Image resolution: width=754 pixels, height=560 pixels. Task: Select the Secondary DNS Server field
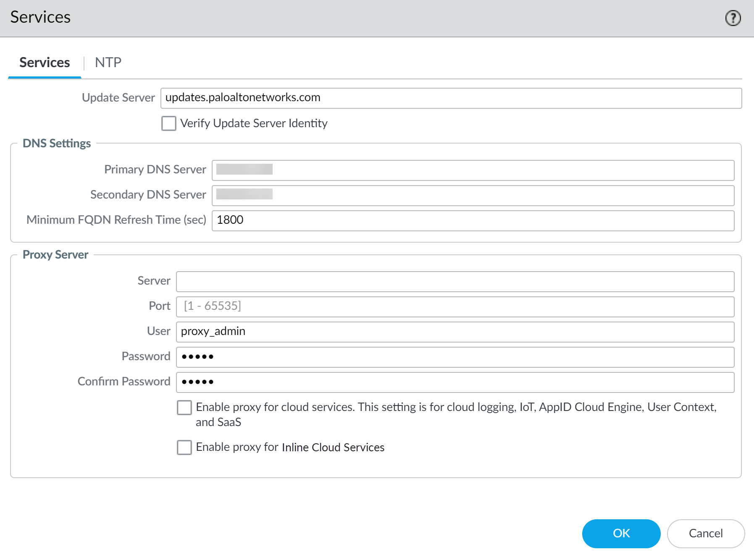tap(473, 195)
